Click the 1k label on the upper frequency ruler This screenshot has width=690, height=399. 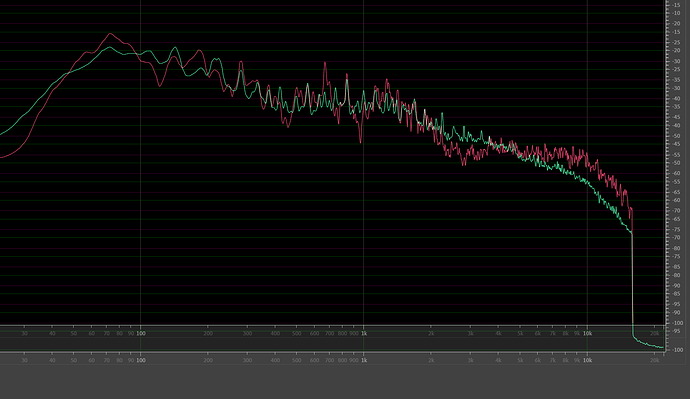coord(364,333)
